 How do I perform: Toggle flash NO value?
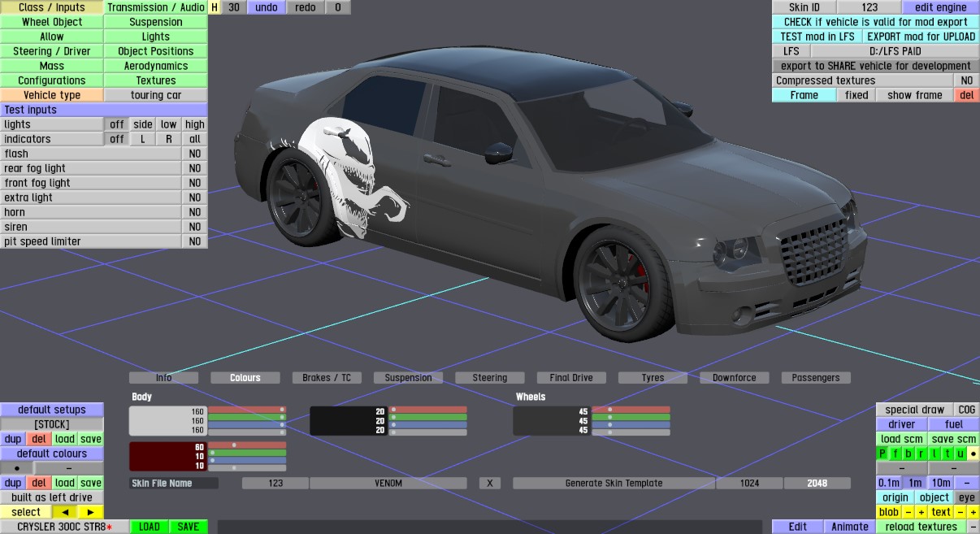pyautogui.click(x=195, y=154)
